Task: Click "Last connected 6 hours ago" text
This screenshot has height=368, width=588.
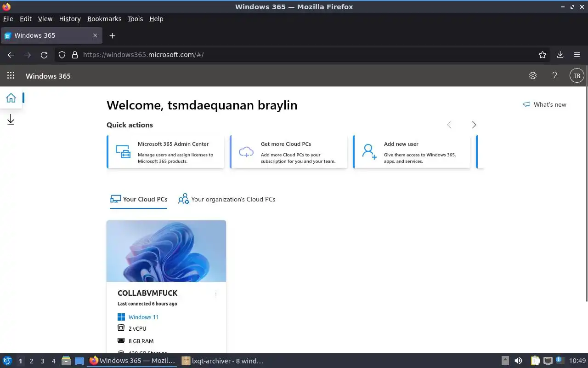Action: [x=147, y=304]
